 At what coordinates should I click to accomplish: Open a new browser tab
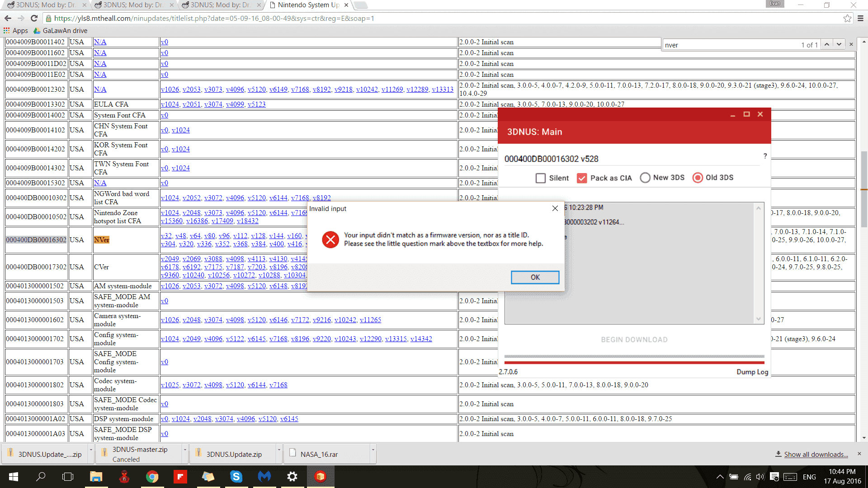361,5
